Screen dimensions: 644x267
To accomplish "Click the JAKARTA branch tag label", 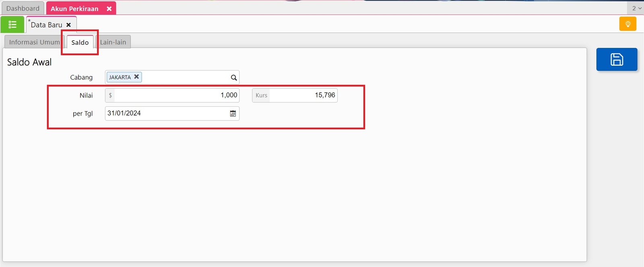I will point(120,77).
